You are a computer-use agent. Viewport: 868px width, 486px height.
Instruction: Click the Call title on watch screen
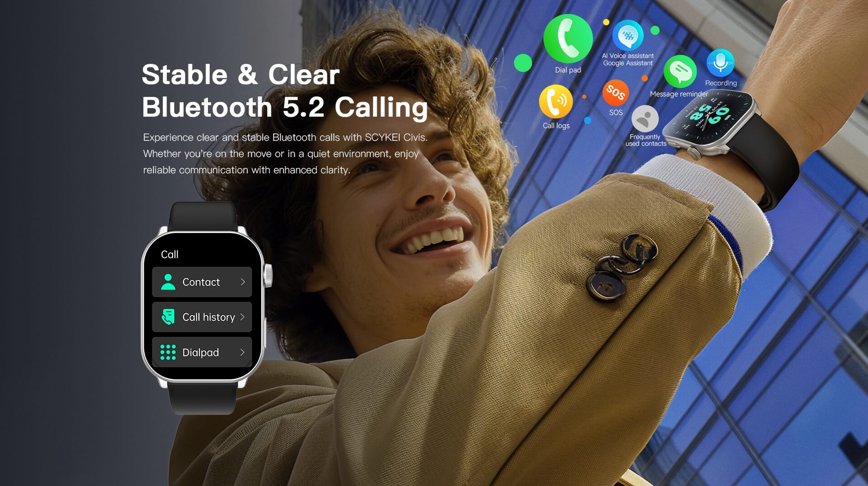point(170,254)
